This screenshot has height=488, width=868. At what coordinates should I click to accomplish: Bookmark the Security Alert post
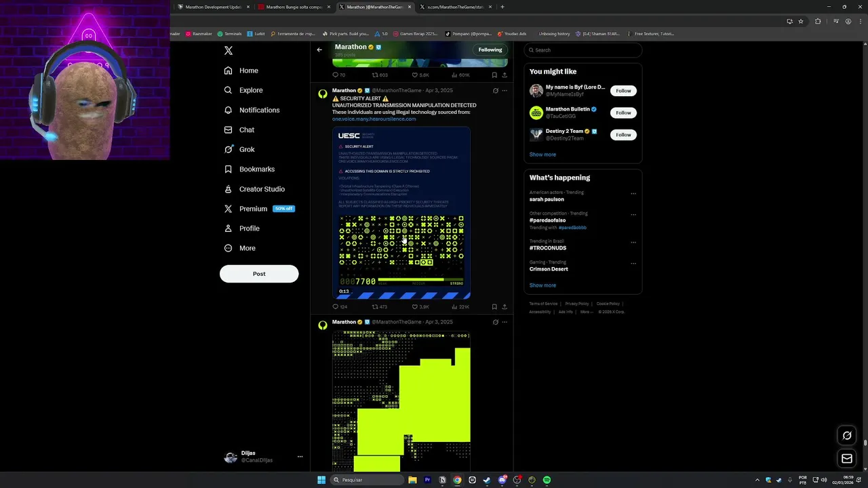494,307
